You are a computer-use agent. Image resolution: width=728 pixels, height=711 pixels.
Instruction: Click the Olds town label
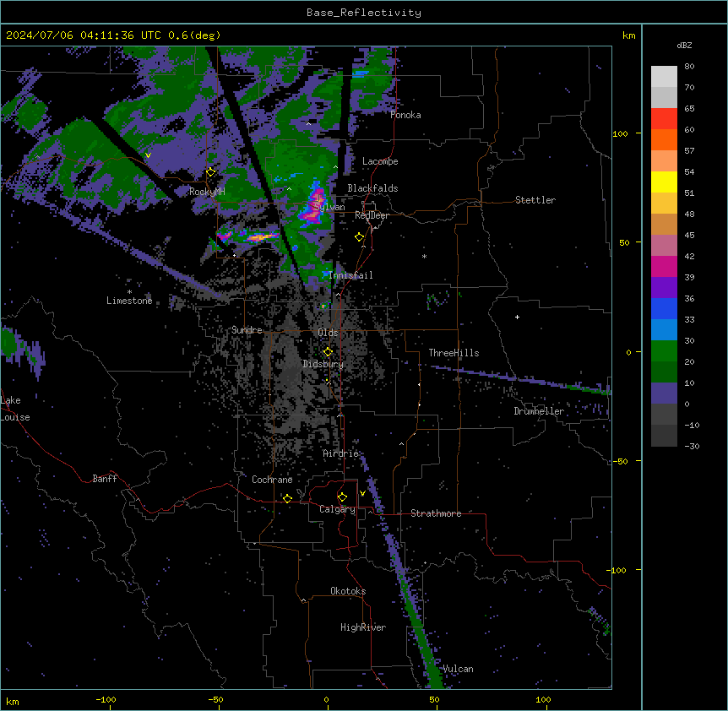(328, 333)
